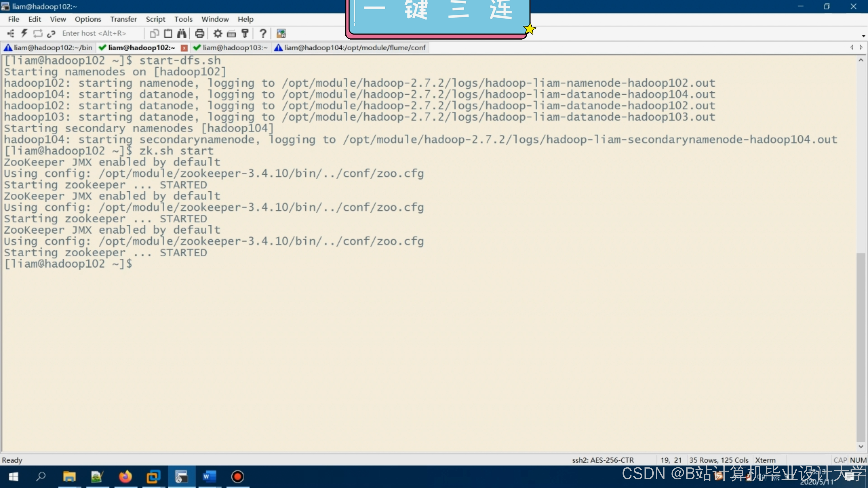Click the Print toolbar icon
Viewport: 868px width, 488px height.
click(x=199, y=33)
